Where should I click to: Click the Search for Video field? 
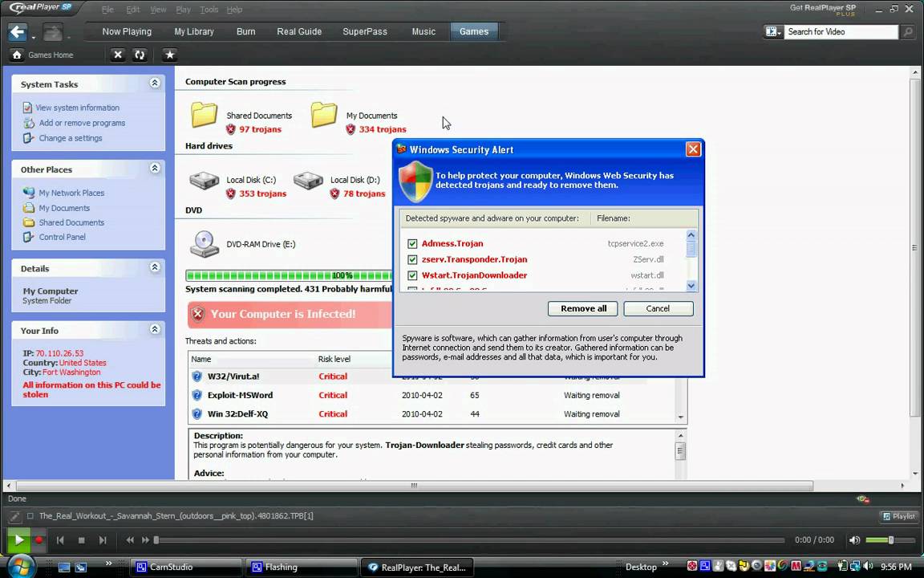(x=841, y=32)
